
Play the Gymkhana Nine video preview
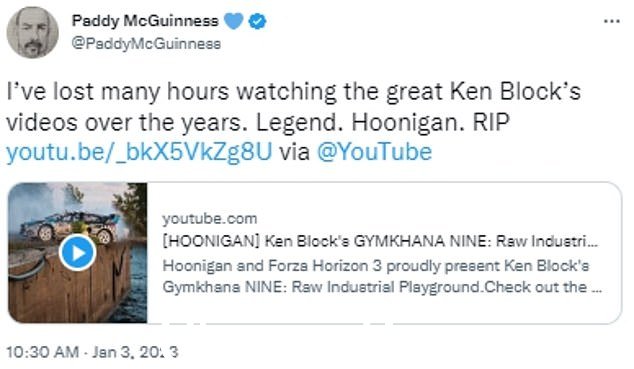(77, 253)
